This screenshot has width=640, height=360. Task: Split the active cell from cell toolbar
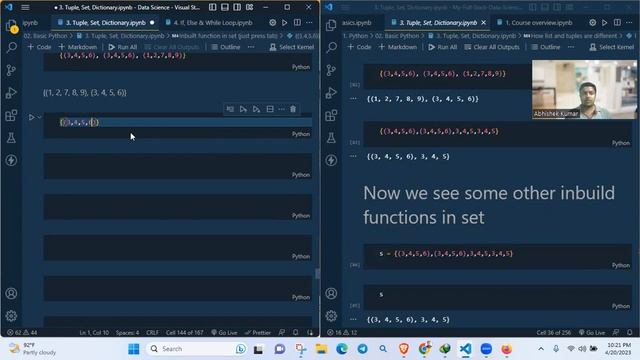pyautogui.click(x=270, y=109)
